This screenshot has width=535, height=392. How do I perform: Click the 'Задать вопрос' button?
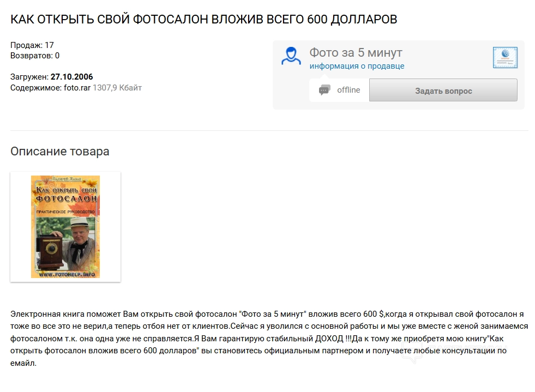[443, 91]
